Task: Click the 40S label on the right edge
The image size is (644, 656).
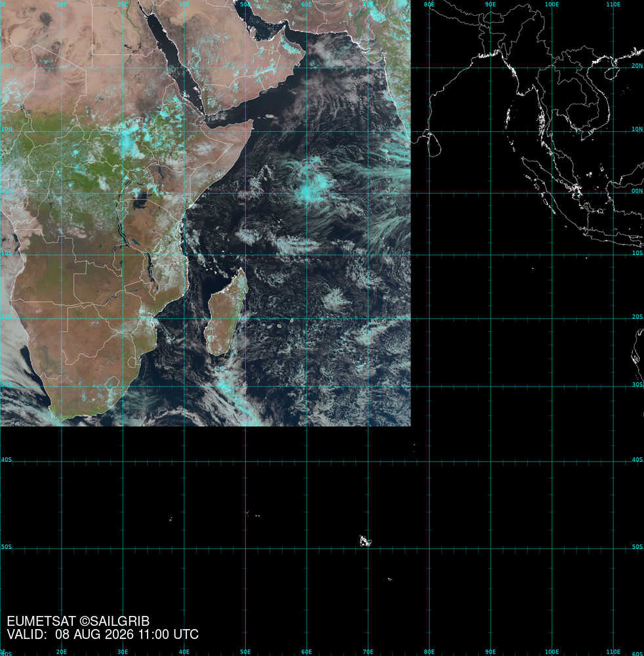Action: [x=637, y=459]
